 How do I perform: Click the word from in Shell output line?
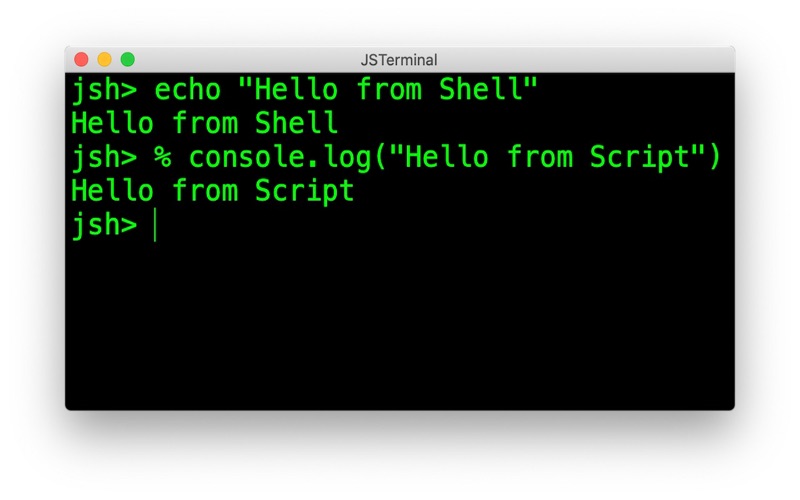(204, 124)
